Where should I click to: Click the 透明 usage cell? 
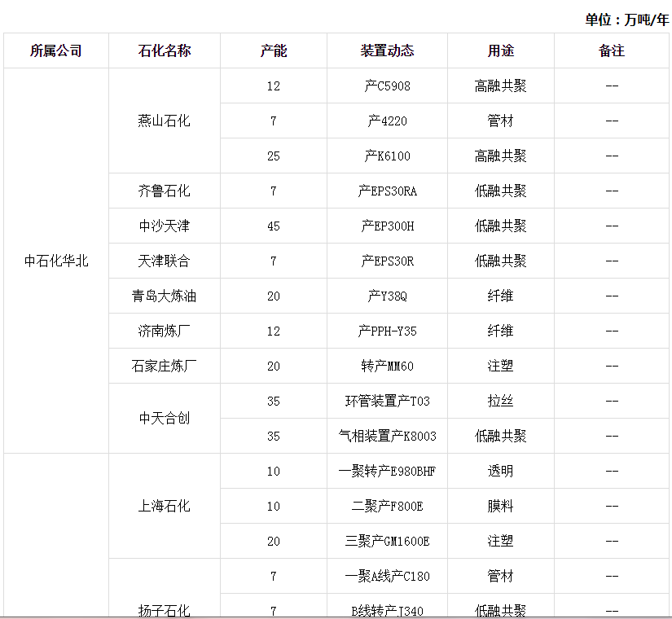click(x=501, y=471)
